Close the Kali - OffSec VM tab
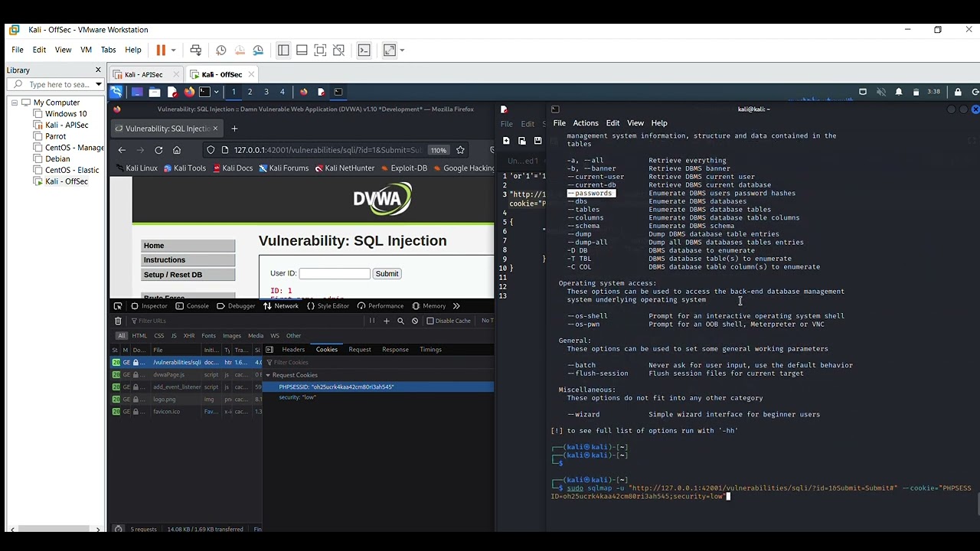Viewport: 980px width, 551px height. (x=251, y=74)
